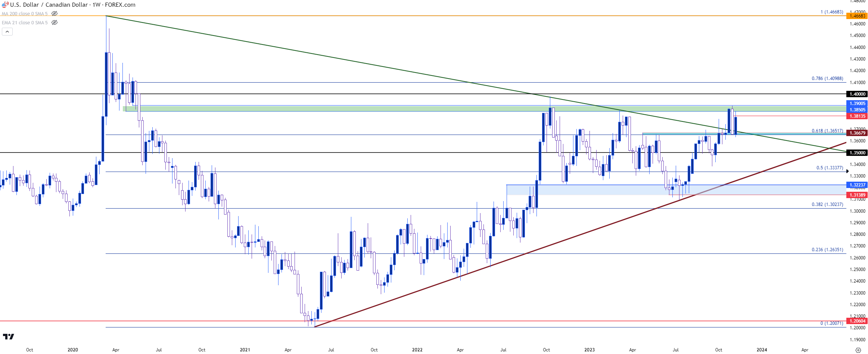Open chart settings gear in the axis corner
868x354 pixels.
[858, 350]
